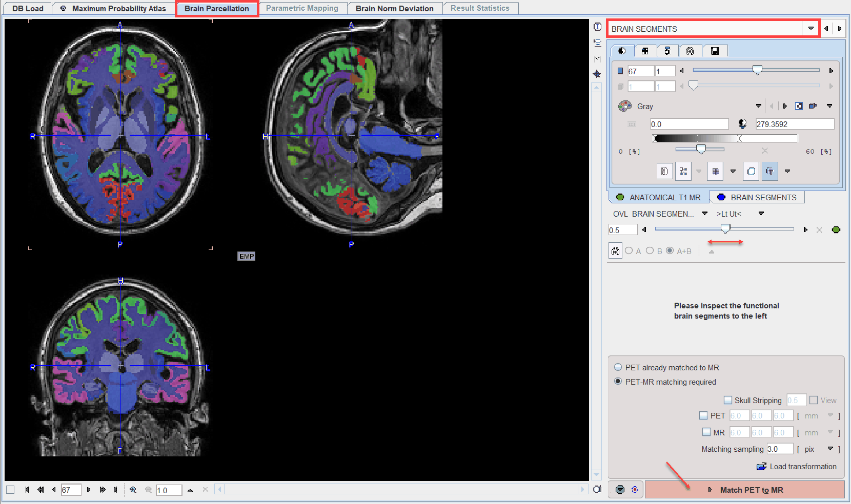This screenshot has width=851, height=504.
Task: Click the layout network icon below the info icon
Action: (597, 43)
